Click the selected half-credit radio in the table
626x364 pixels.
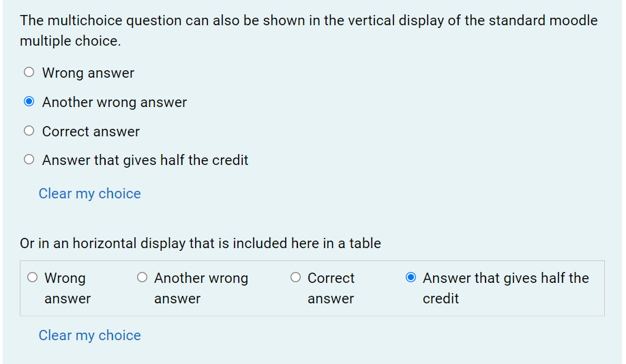click(x=411, y=277)
